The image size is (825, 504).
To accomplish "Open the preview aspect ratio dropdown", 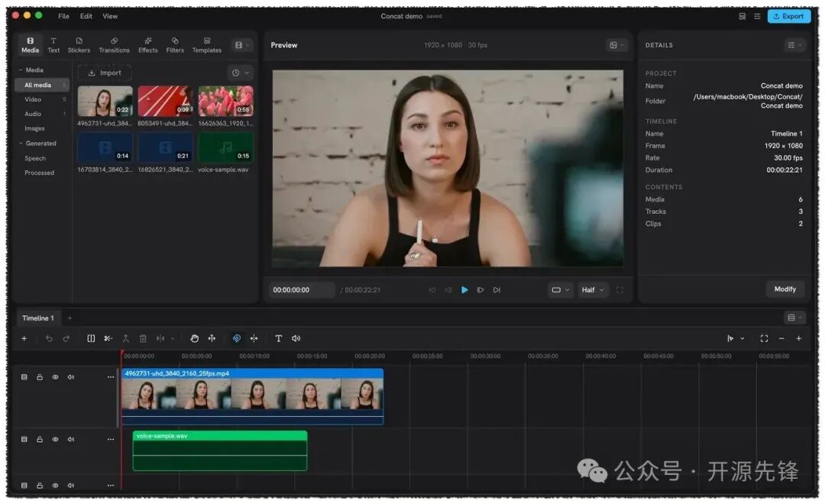I will [x=561, y=290].
